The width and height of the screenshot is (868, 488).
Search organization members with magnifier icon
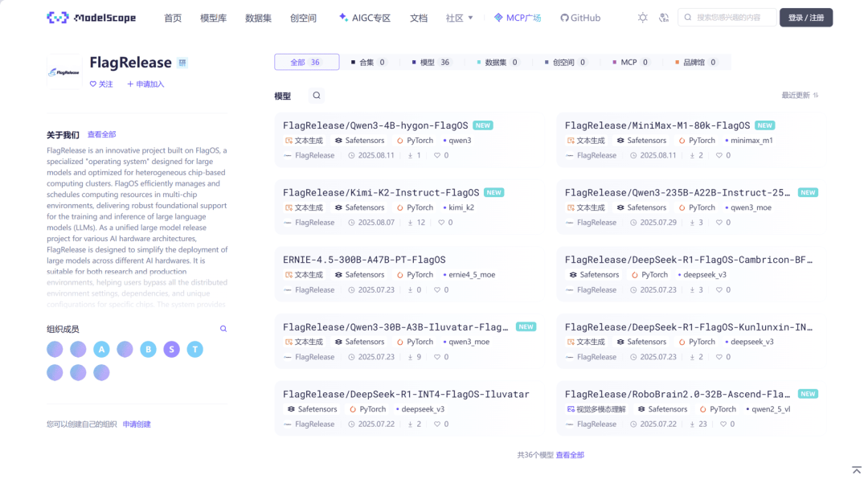(x=223, y=329)
